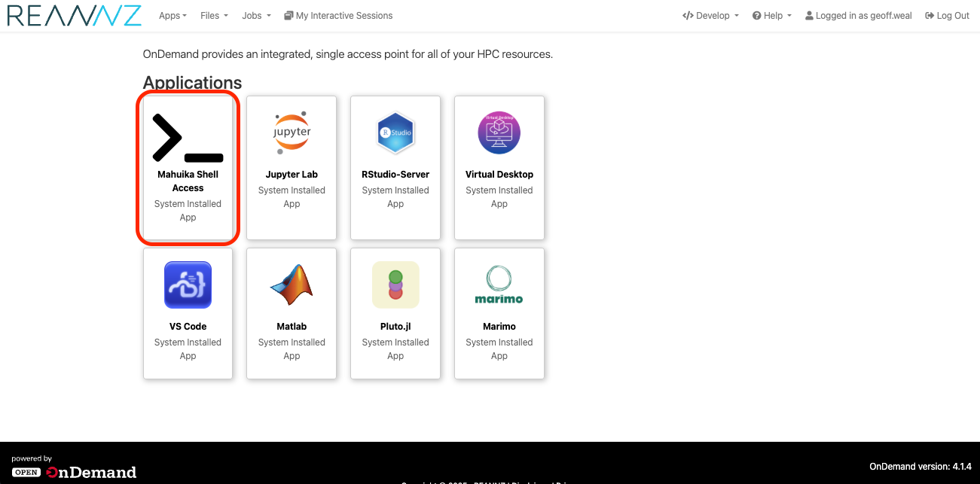The width and height of the screenshot is (980, 484).
Task: Open the marimo logo icon
Action: point(499,285)
